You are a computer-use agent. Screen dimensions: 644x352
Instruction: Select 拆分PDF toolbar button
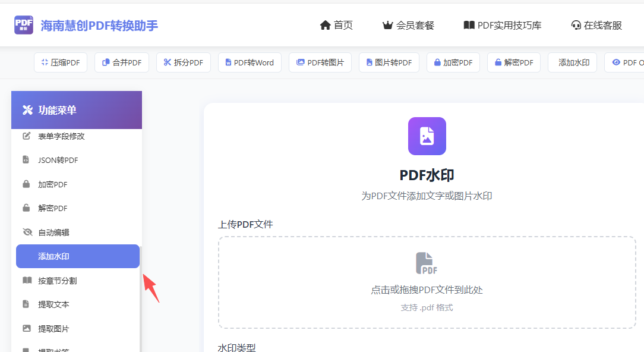183,62
